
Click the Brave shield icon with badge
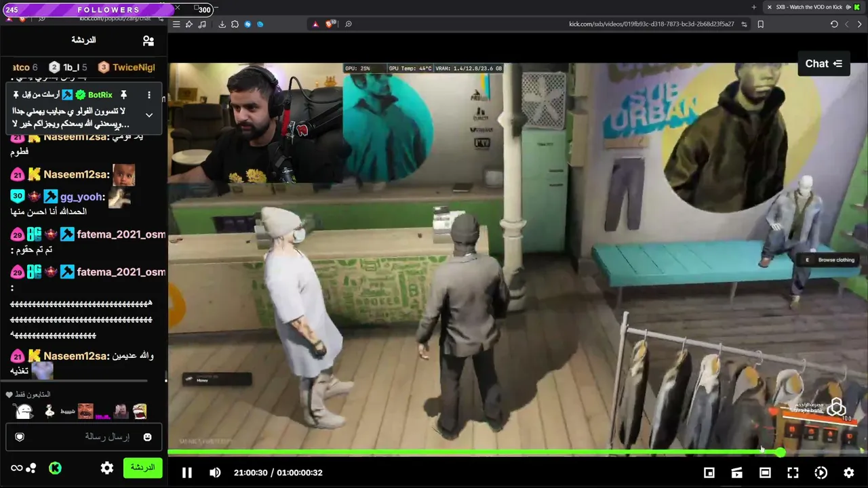330,24
